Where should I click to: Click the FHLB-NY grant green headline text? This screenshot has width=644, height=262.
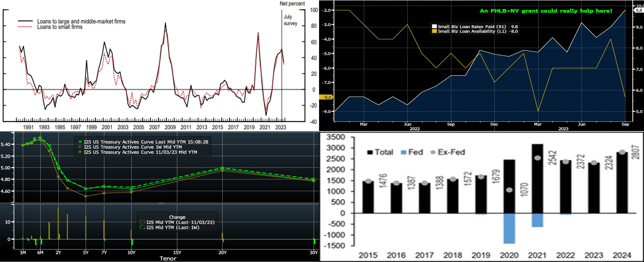pos(546,11)
